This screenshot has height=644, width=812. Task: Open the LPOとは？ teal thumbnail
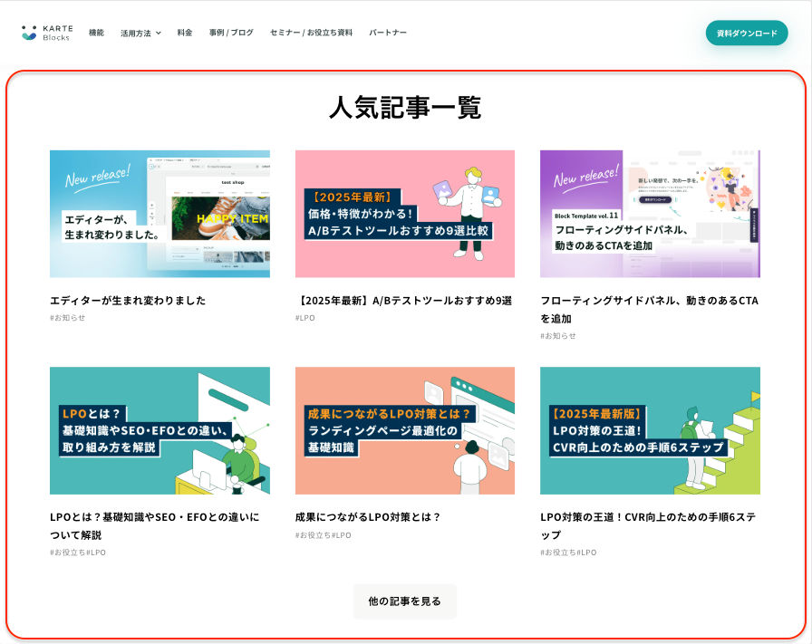159,431
